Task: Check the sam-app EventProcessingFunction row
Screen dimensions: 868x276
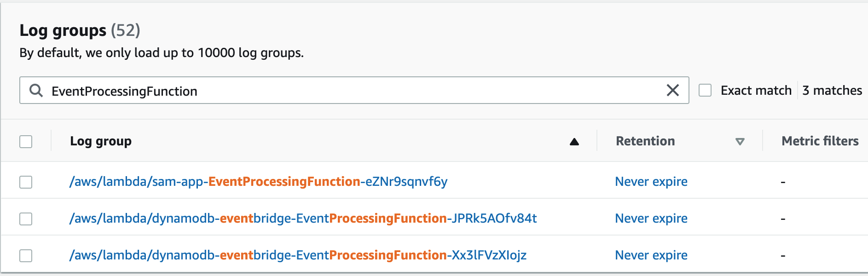Action: click(x=26, y=182)
